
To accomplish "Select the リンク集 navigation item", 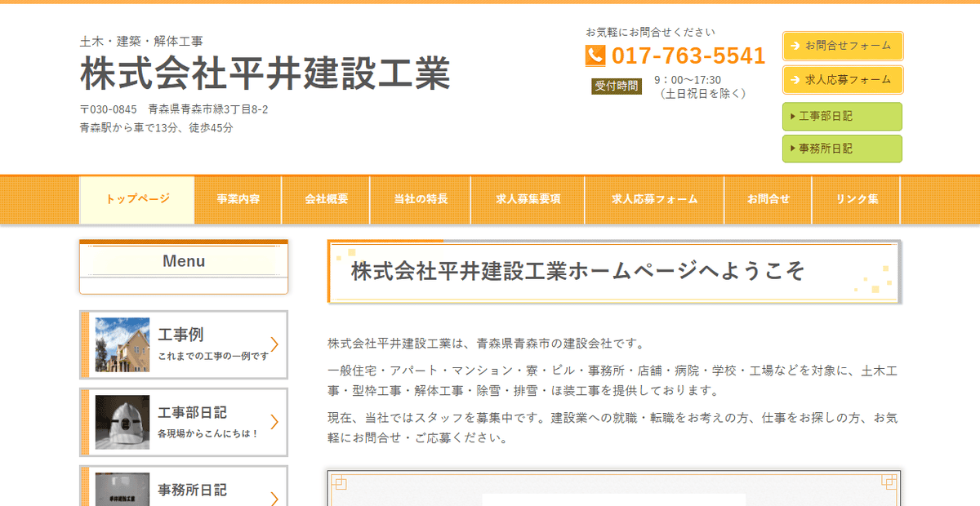I will pos(857,198).
